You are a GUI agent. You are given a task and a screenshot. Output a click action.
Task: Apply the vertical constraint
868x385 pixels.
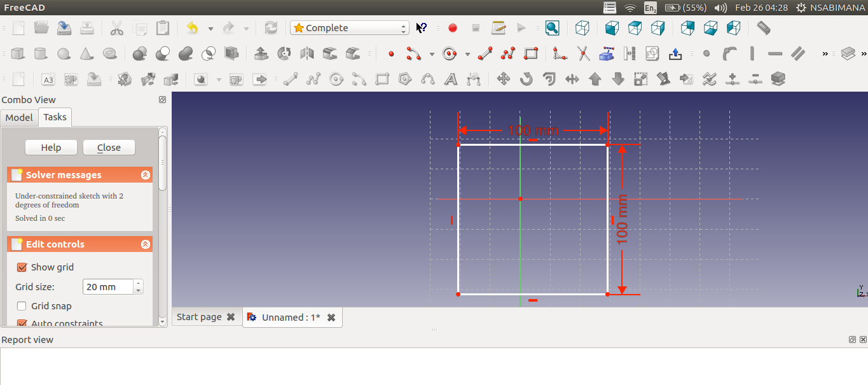click(x=752, y=53)
